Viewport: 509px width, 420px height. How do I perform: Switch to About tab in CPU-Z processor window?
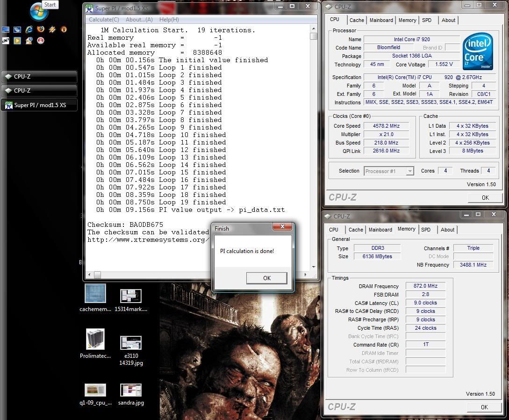448,20
